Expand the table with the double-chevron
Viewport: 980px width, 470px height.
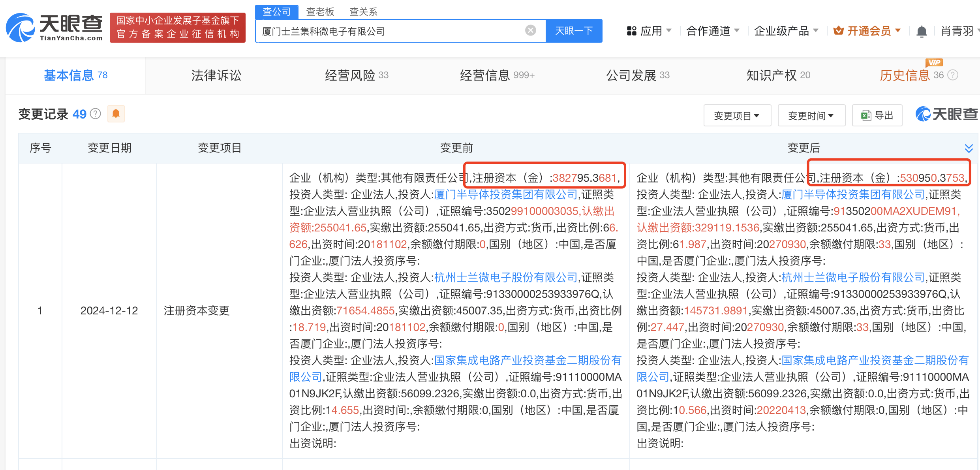[x=969, y=148]
